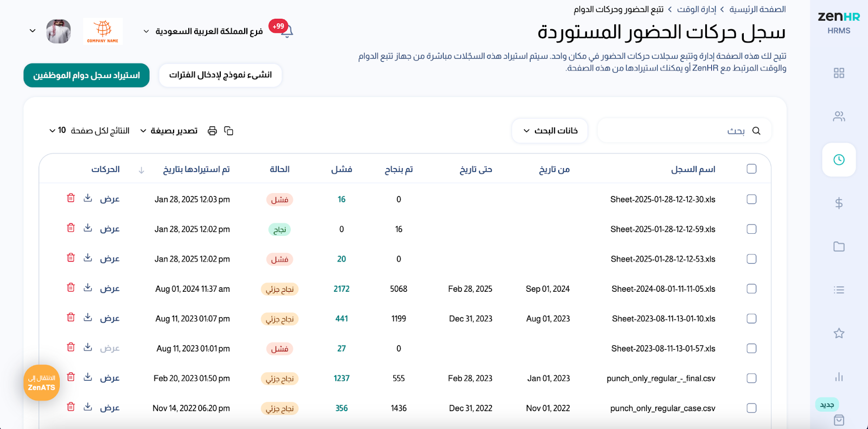Image resolution: width=868 pixels, height=429 pixels.
Task: Download Sheet-2023-08-11-13-01-10.xls file
Action: point(87,317)
